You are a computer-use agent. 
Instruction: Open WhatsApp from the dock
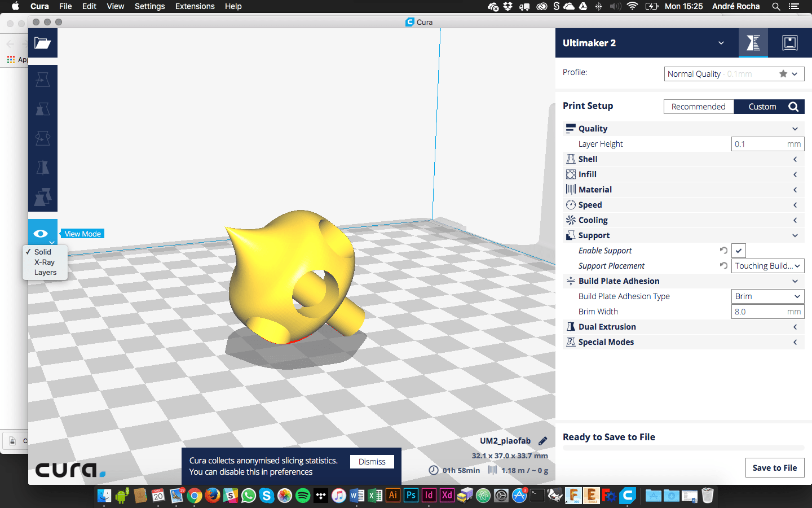point(249,496)
